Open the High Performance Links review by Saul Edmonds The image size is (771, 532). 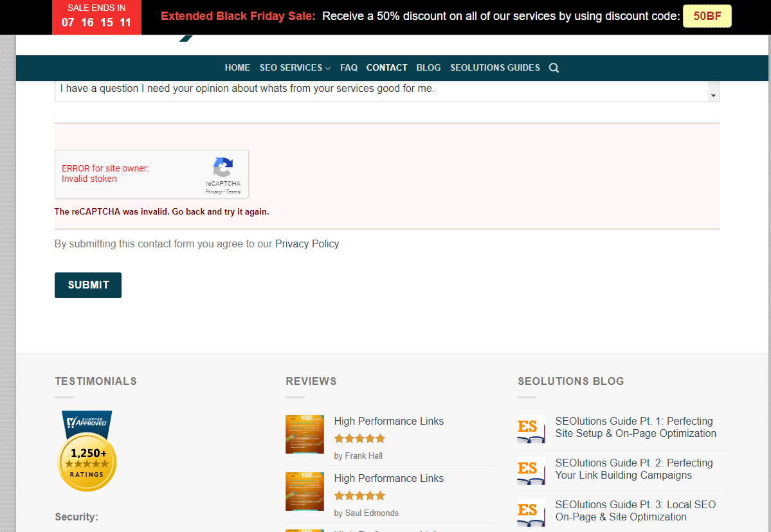pos(388,478)
